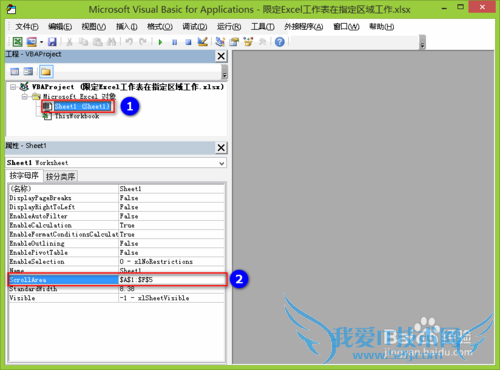Screen dimensions: 500x370
Task: Click the Reset stop square icon
Action: 188,42
